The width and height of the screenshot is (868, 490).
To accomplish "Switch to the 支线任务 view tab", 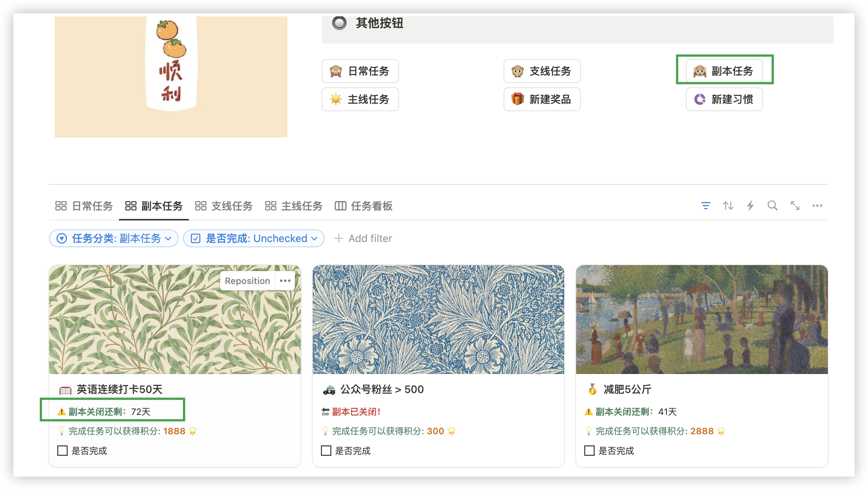I will click(x=231, y=206).
